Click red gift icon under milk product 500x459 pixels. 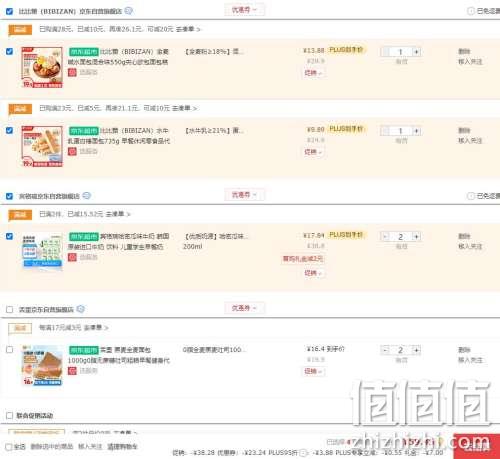point(72,257)
